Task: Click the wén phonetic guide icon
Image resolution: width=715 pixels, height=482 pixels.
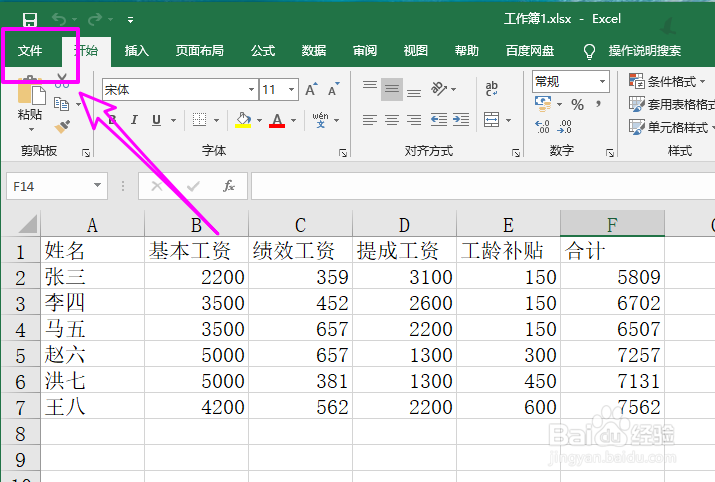Action: pyautogui.click(x=321, y=120)
